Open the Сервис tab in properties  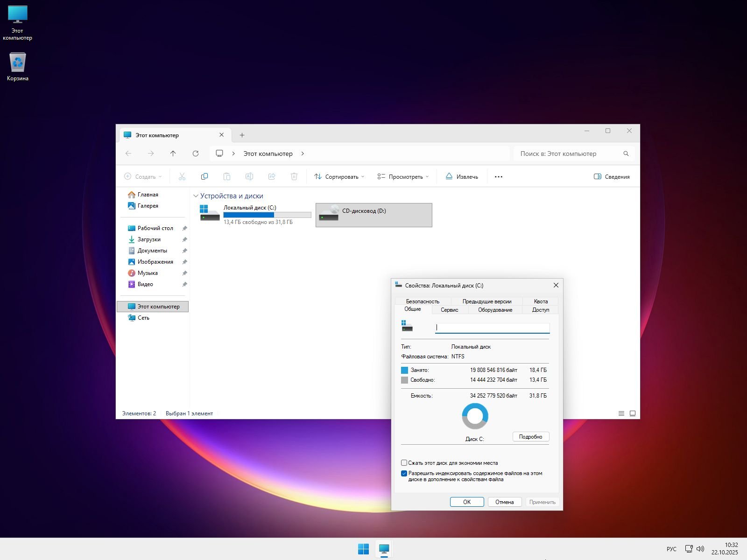(449, 310)
